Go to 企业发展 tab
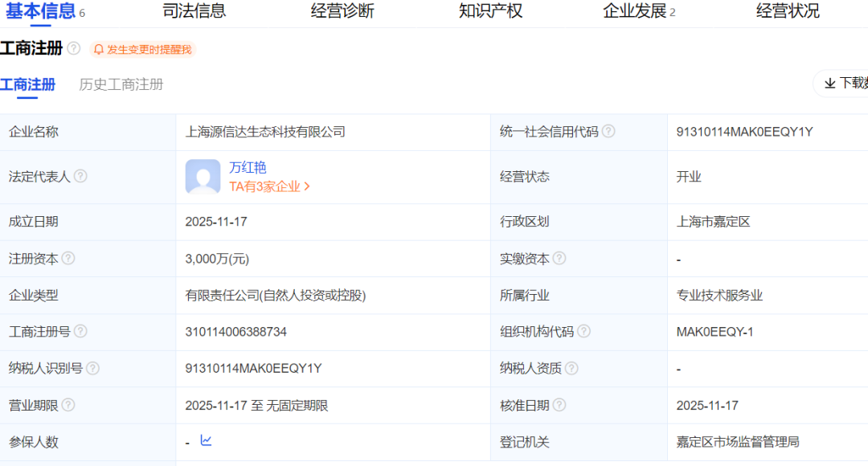The image size is (868, 466). [635, 11]
